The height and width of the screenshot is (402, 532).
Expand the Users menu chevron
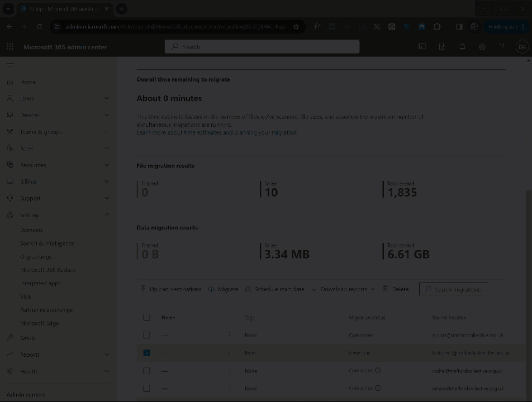click(107, 98)
